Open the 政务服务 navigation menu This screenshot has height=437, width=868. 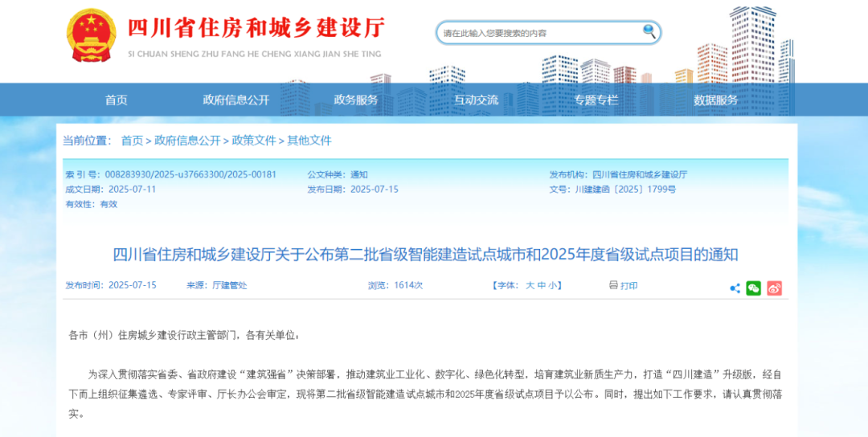coord(356,100)
